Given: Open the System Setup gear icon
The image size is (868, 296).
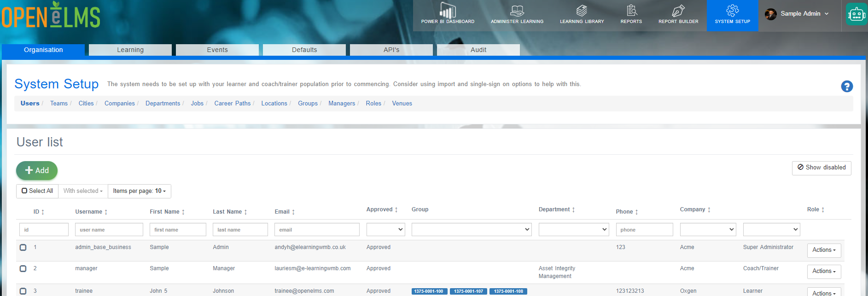Looking at the screenshot, I should [733, 11].
